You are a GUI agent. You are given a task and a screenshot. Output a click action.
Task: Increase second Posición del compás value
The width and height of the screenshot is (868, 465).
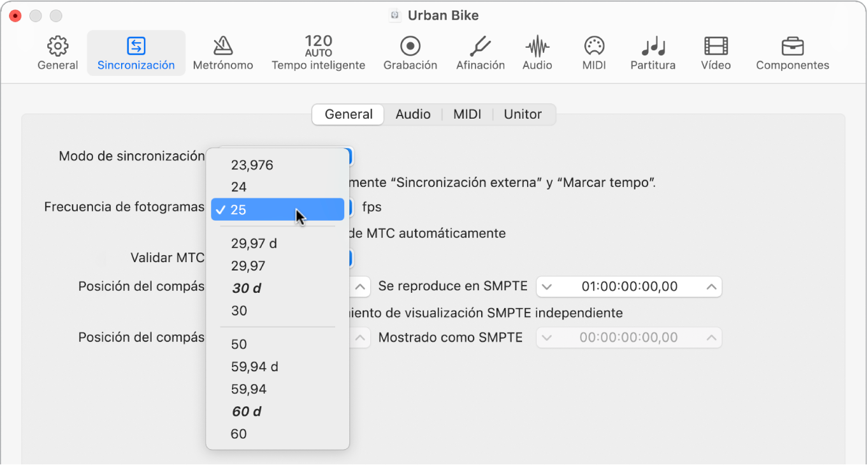click(360, 337)
